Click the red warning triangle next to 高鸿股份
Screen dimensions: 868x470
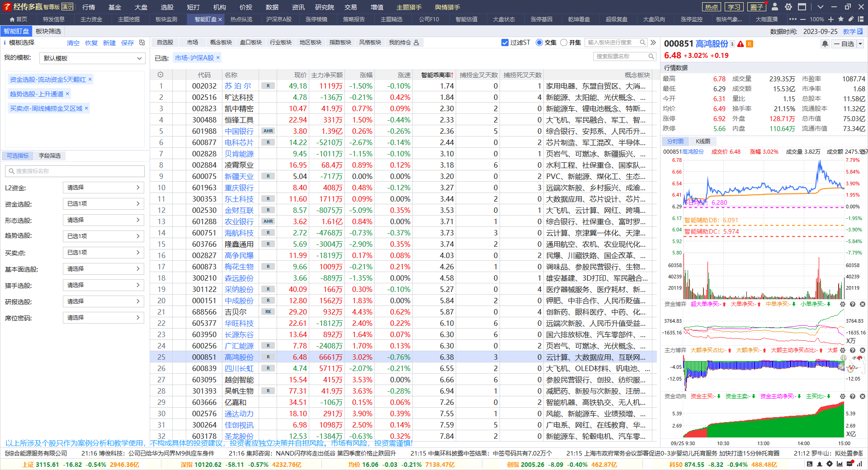point(741,44)
